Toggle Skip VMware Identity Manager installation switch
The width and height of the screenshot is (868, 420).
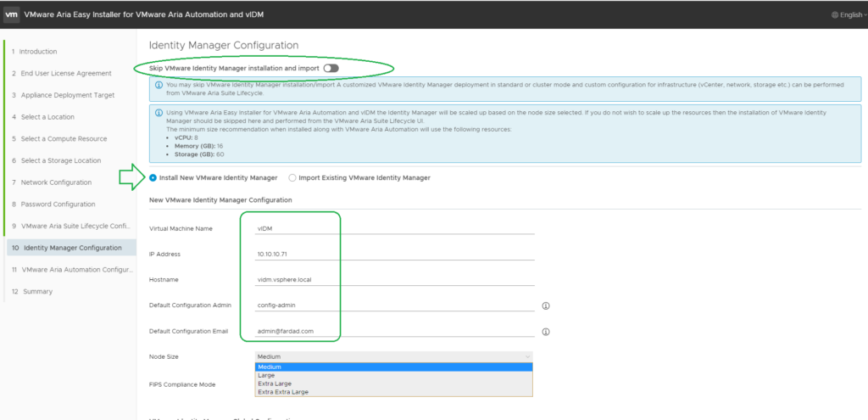331,68
